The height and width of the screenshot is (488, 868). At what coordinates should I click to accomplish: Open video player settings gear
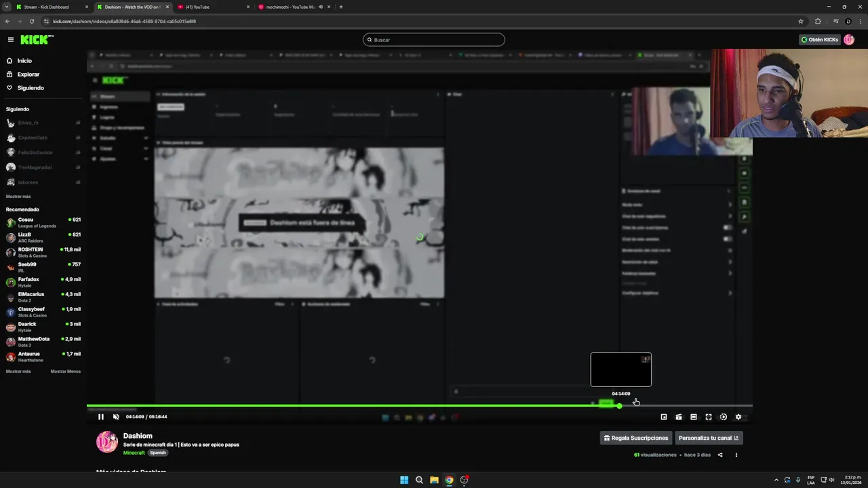[738, 417]
